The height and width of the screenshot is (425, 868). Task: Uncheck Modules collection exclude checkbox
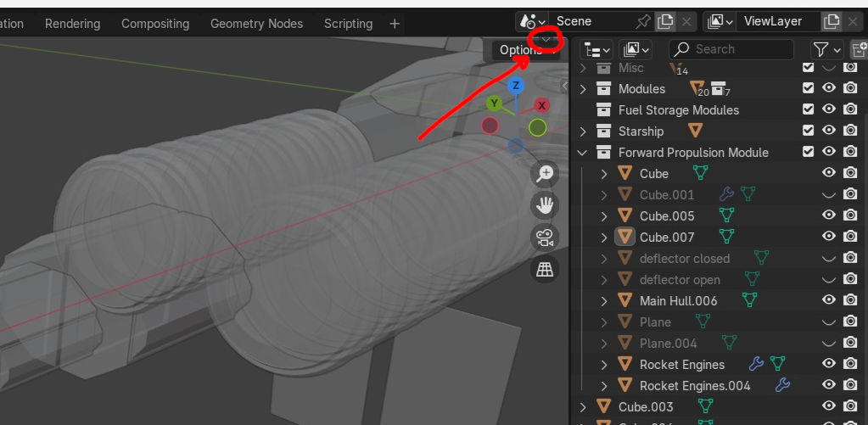[x=809, y=88]
